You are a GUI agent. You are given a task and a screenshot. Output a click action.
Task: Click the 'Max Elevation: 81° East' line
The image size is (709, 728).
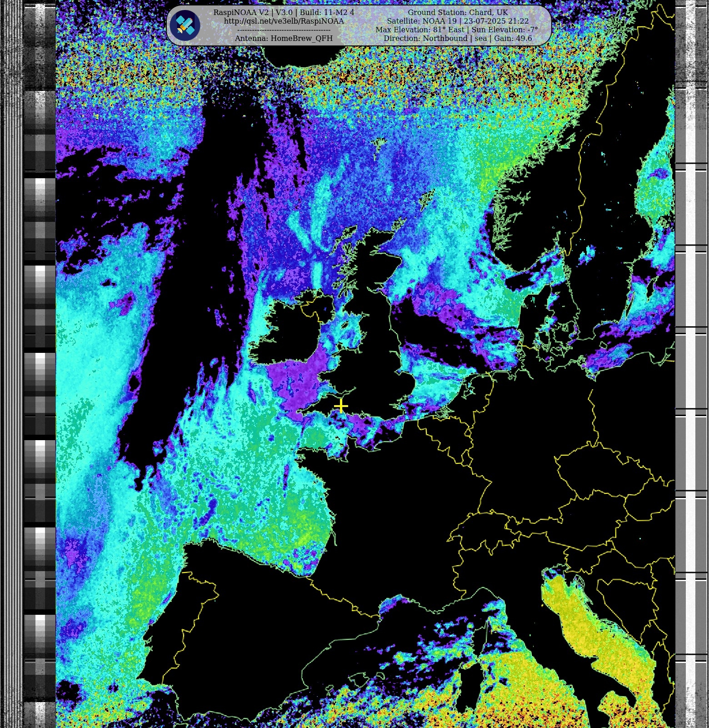pos(457,30)
